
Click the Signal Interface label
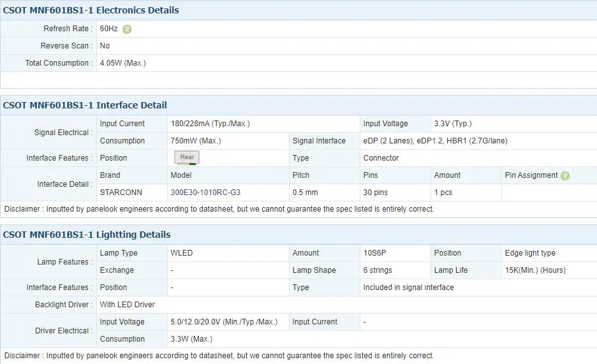[319, 141]
